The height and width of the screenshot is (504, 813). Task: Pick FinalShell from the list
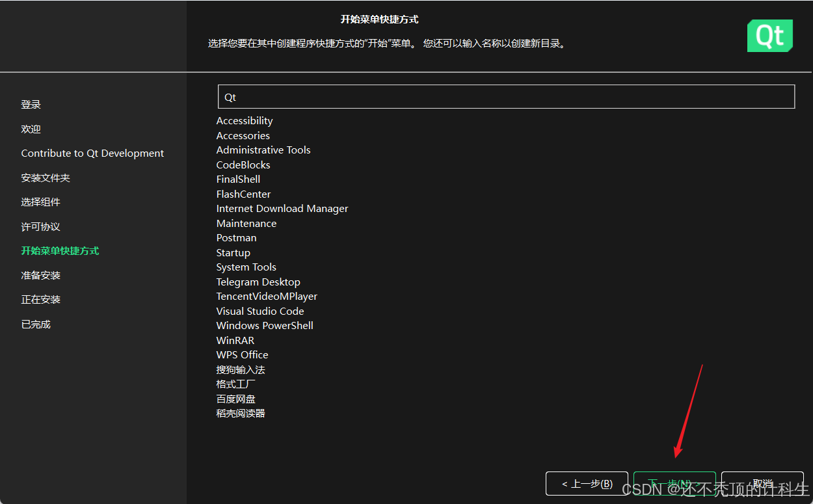(x=238, y=179)
